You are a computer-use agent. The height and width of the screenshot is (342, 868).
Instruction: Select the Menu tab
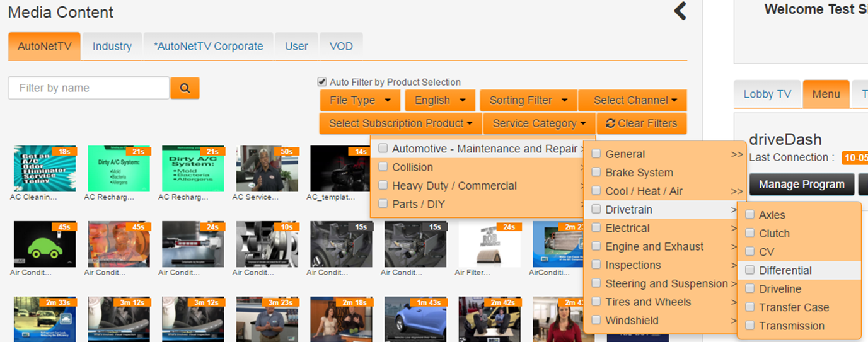click(826, 94)
